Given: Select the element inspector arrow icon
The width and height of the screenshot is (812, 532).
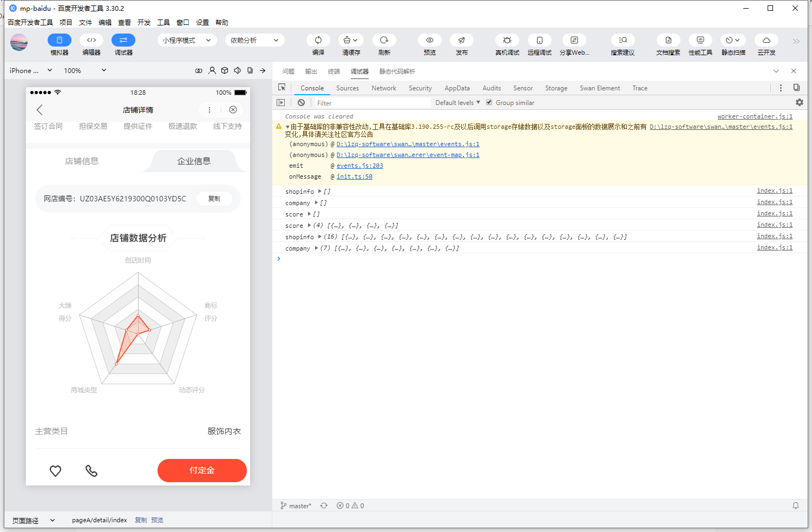Looking at the screenshot, I should click(x=281, y=87).
